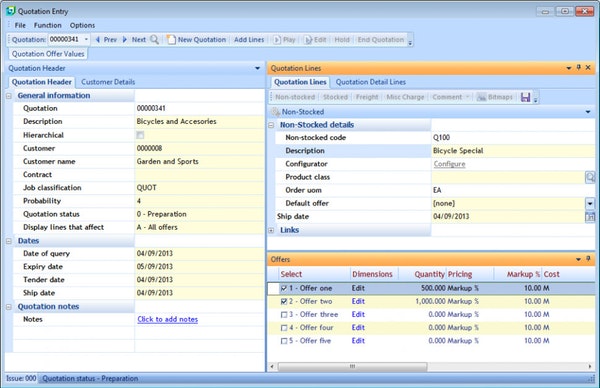600x388 pixels.
Task: Click the Freight toolbar button
Action: (367, 97)
